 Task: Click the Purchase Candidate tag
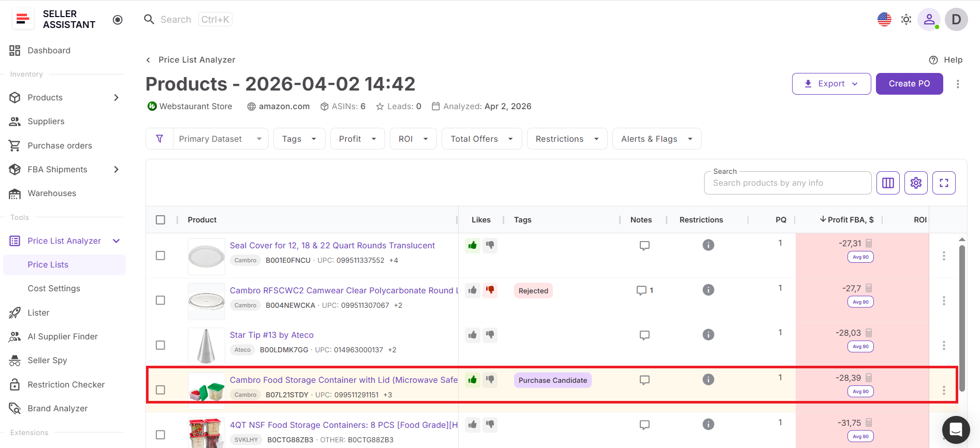pos(553,380)
